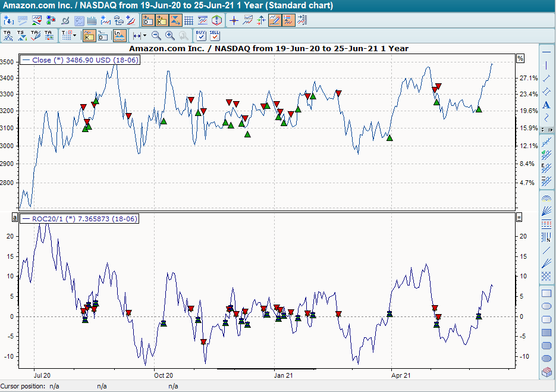Toggle the K candlestick chart mode
The height and width of the screenshot is (392, 556).
point(88,35)
